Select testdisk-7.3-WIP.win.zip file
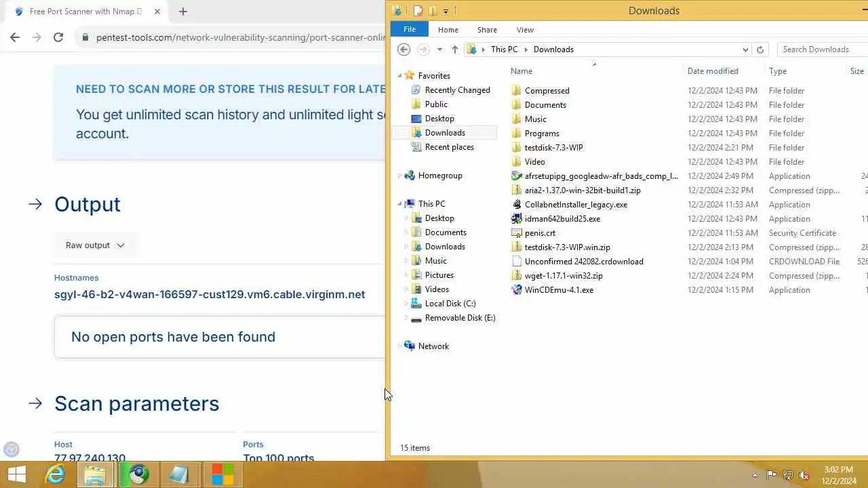868x488 pixels. pos(567,247)
